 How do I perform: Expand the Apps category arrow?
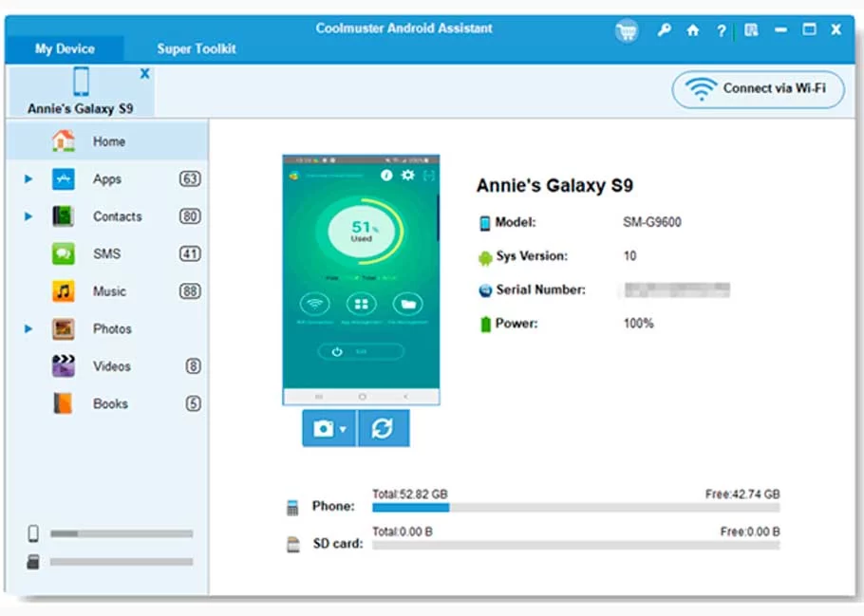(x=28, y=179)
